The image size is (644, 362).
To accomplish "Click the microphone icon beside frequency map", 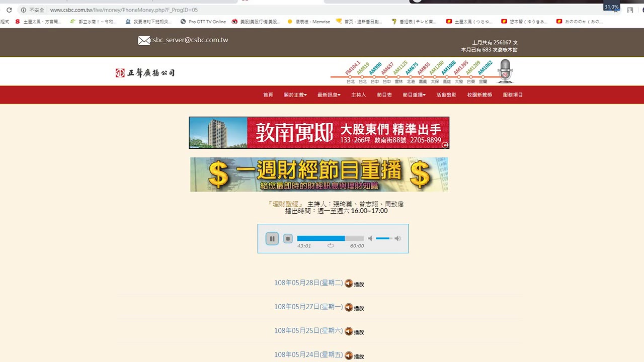I will point(505,71).
